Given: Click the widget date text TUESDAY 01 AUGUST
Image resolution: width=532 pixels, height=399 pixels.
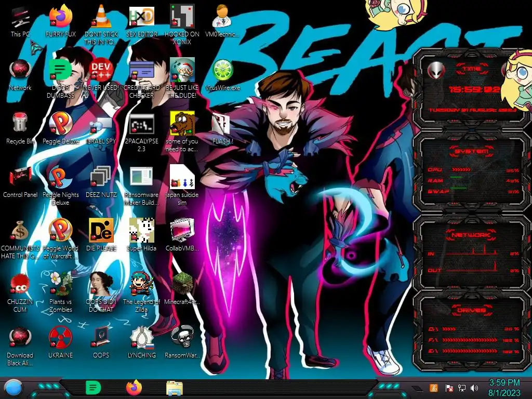Looking at the screenshot, I should pos(472,110).
